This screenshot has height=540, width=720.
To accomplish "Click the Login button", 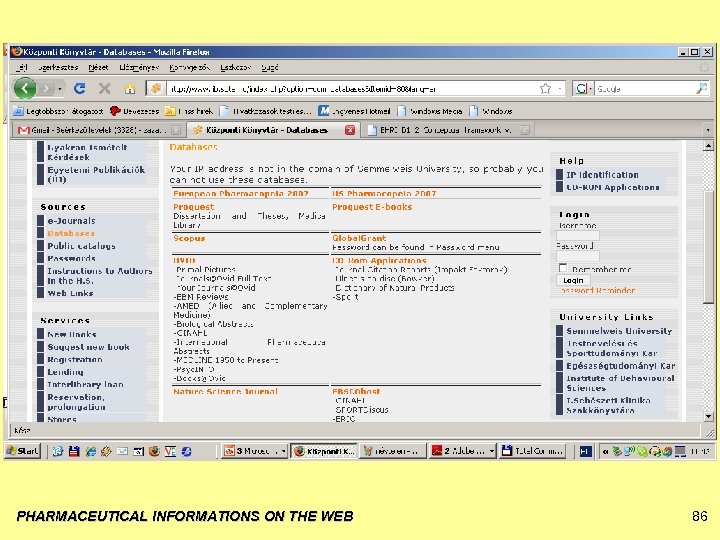I will click(573, 280).
